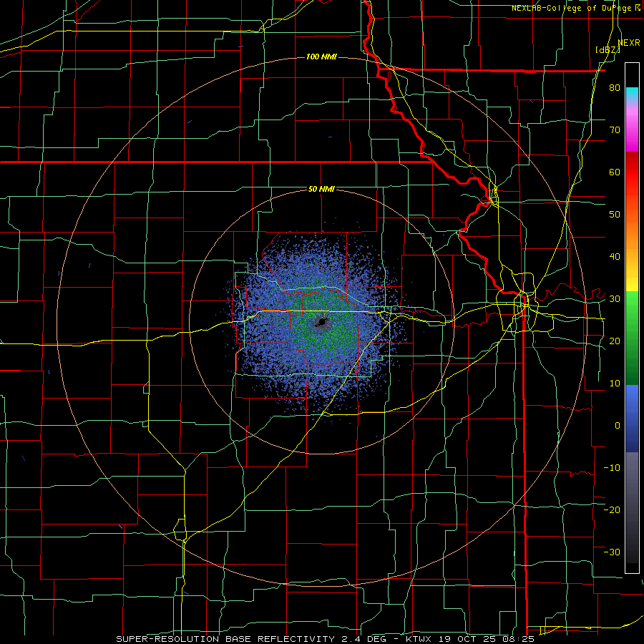Click the 50 value on the dBZ scale
This screenshot has height=644, width=644.
tap(615, 215)
